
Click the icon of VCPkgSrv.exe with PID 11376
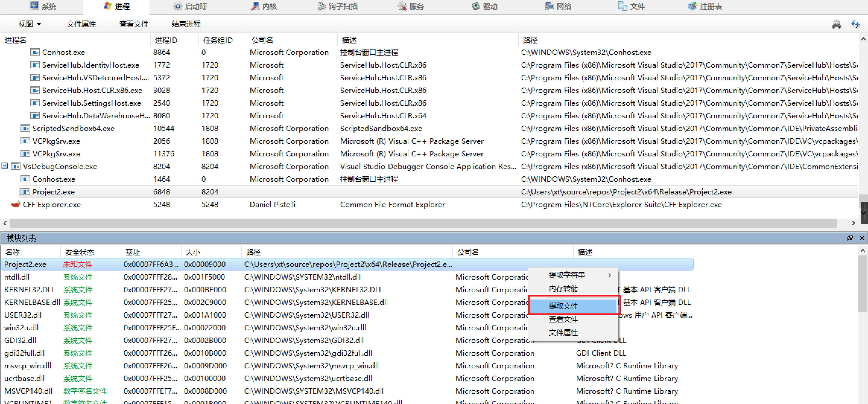click(x=25, y=153)
